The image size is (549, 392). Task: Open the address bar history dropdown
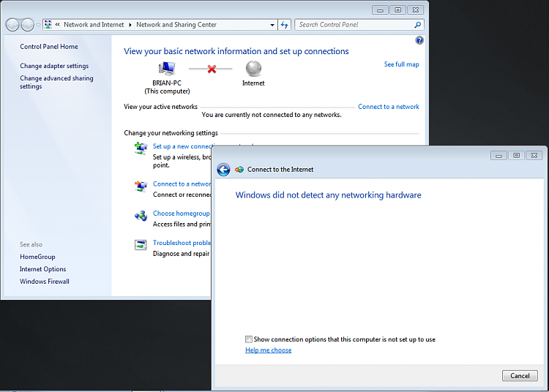point(272,25)
